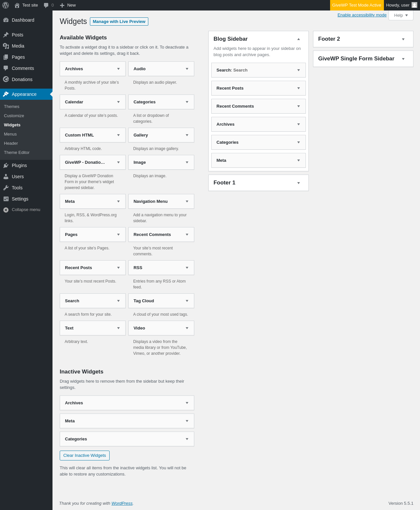Viewport: 420px width, 510px height.
Task: Click the Collapse menu arrow icon
Action: point(6,210)
